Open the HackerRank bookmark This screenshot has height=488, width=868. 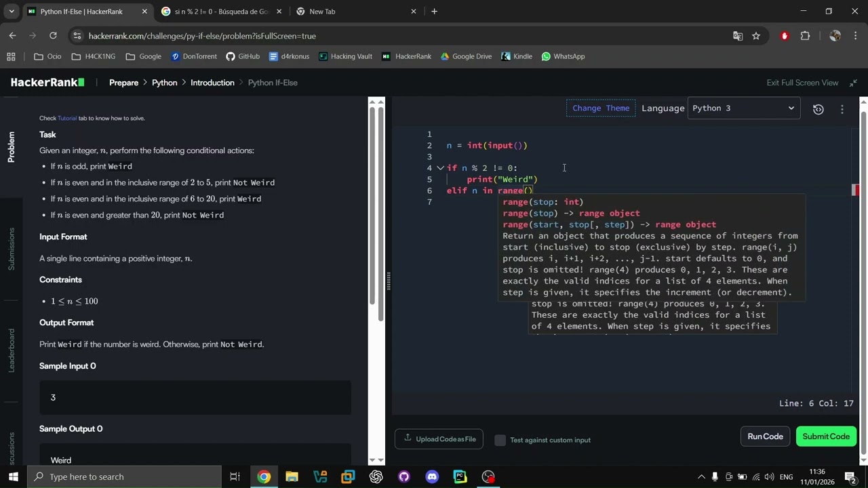[406, 56]
